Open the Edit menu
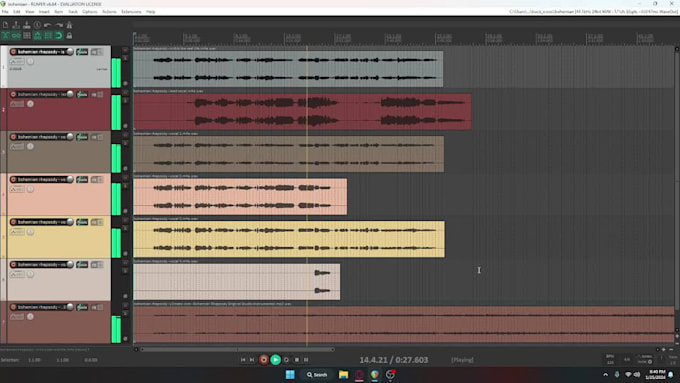 tap(16, 12)
